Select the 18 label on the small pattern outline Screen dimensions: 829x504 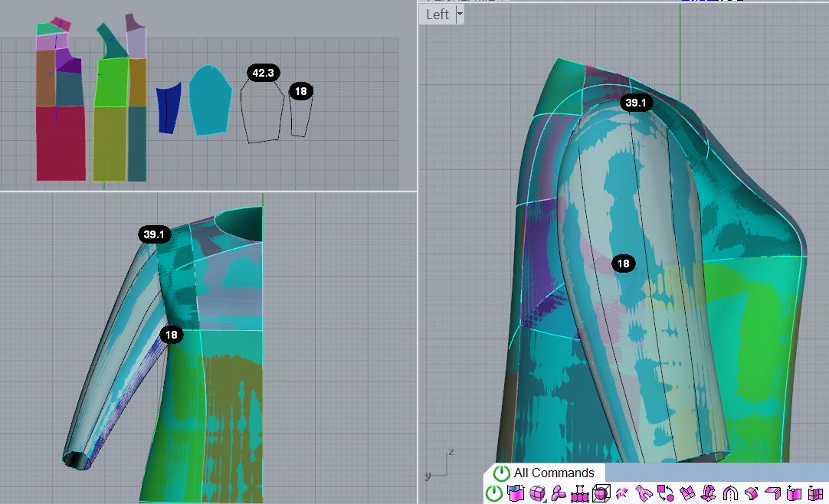coord(301,91)
